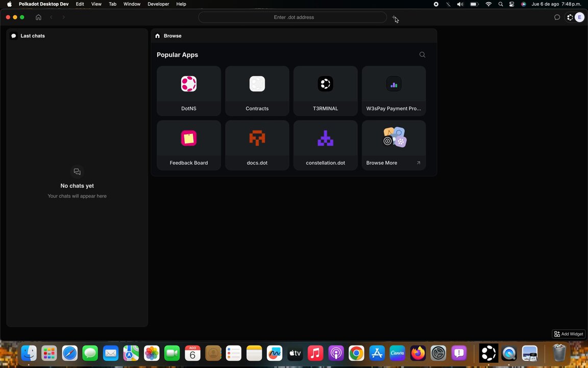The height and width of the screenshot is (368, 588).
Task: Click the "Popular Apps" heading
Action: 178,55
